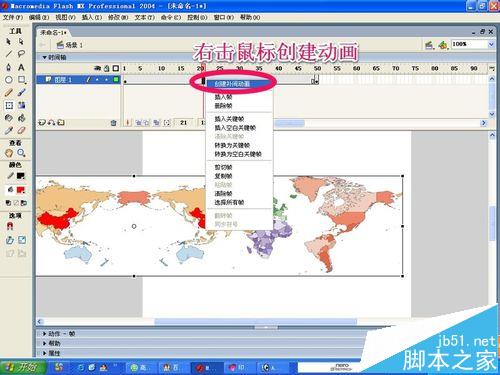Click the insert layer folder icon

61,123
